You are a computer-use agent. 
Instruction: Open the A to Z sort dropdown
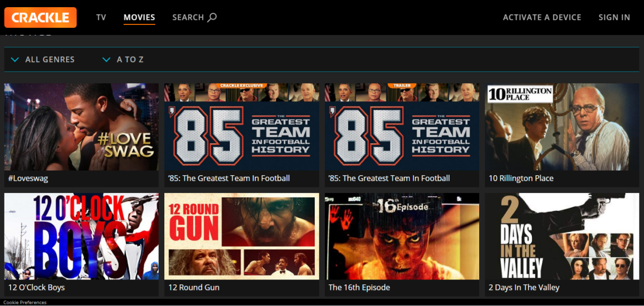pos(123,59)
